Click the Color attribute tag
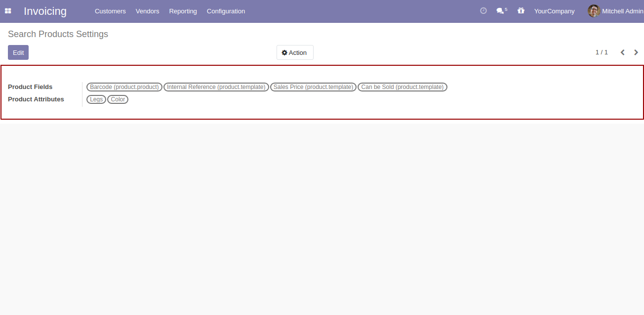The width and height of the screenshot is (644, 315). coord(118,99)
